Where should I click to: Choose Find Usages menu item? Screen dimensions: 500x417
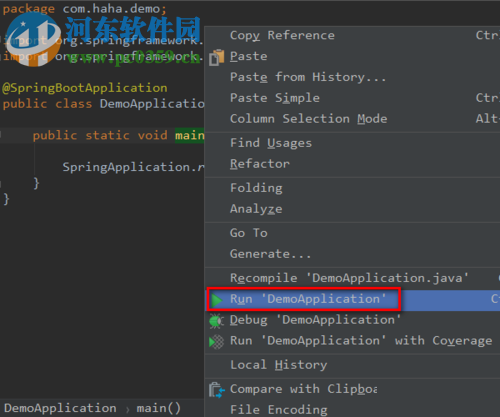352,143
